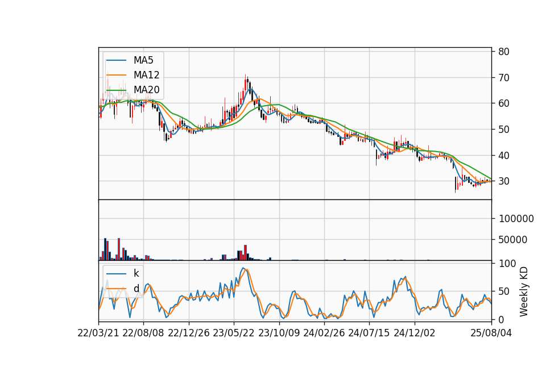Click the price axis value 60
The image size is (546, 392).
pos(504,103)
